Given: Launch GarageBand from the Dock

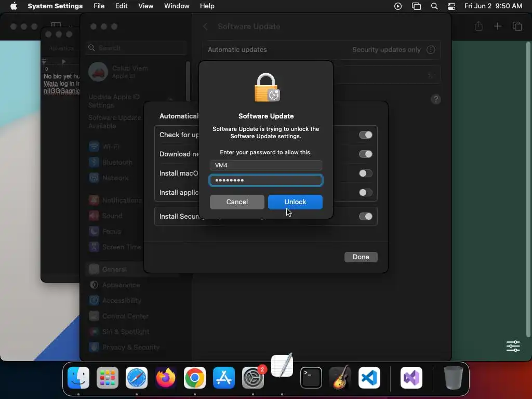Looking at the screenshot, I should [x=340, y=378].
